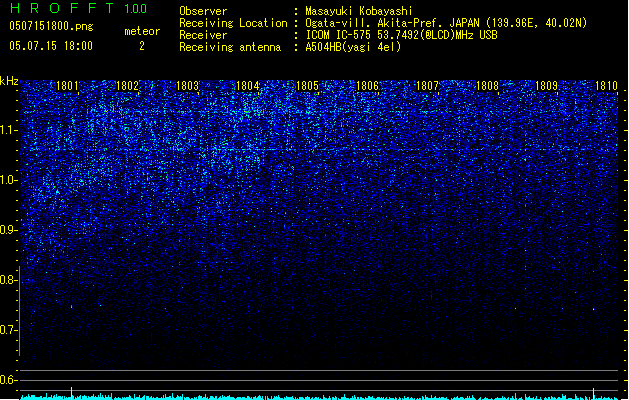This screenshot has width=629, height=400.
Task: Click the Receiving antenna label
Action: [x=230, y=47]
